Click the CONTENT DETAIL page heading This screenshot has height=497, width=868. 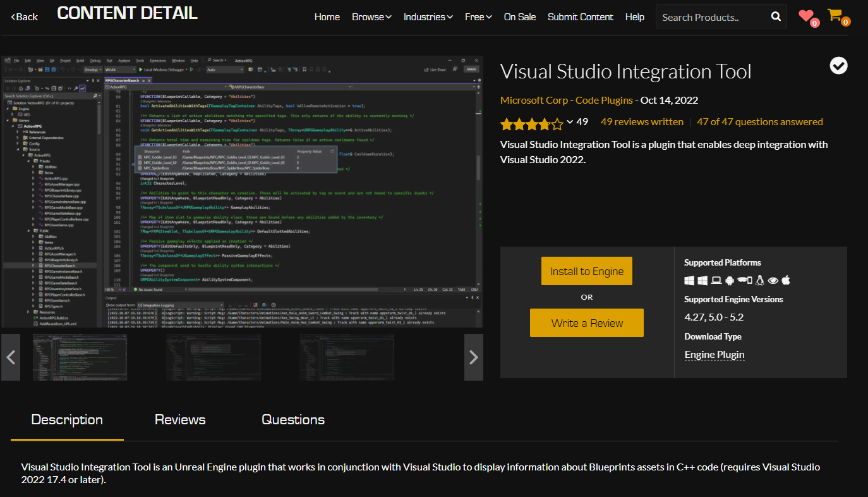click(127, 13)
